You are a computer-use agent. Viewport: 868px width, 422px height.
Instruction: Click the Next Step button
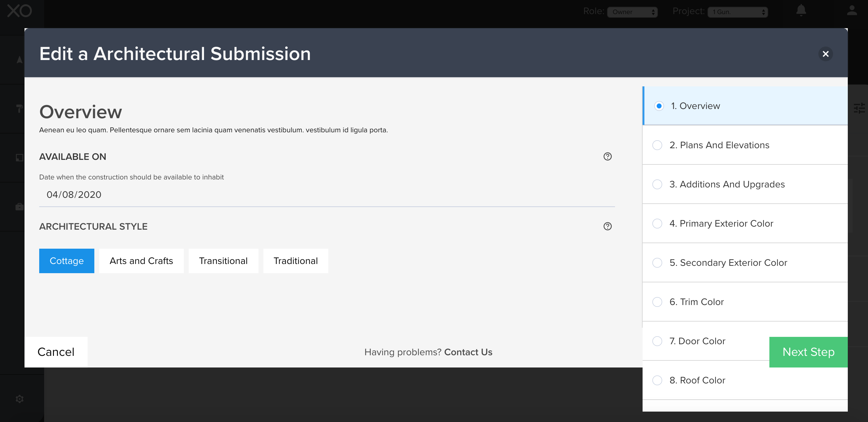(808, 352)
